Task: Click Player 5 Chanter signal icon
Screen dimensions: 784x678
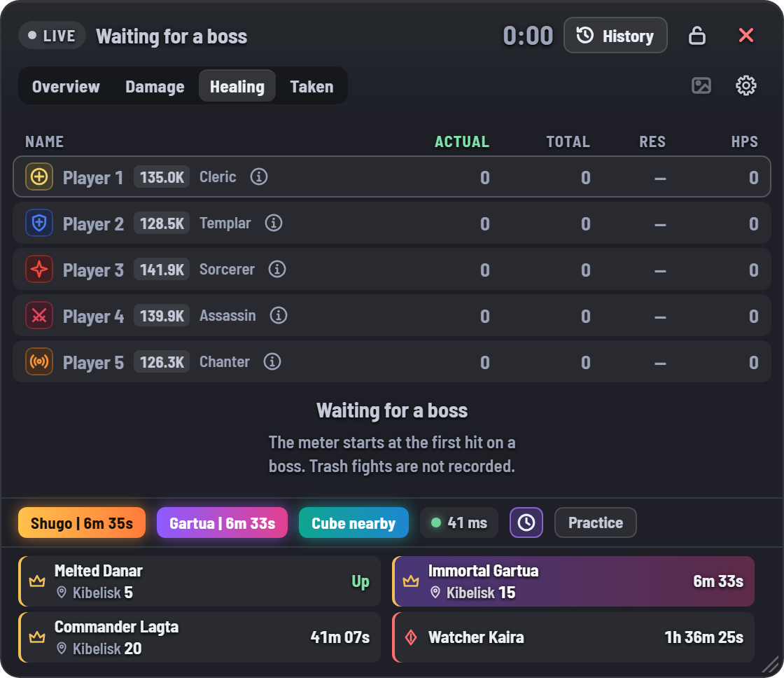Action: (39, 362)
